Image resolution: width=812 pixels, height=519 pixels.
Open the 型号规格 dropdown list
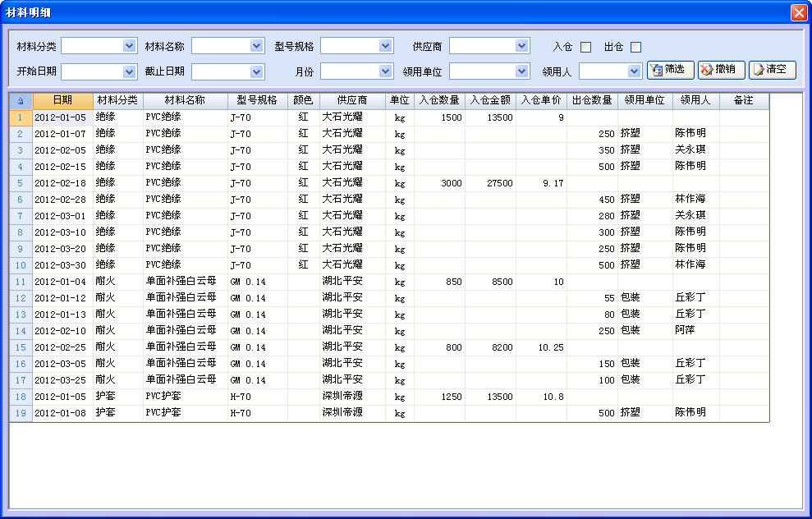pyautogui.click(x=386, y=46)
